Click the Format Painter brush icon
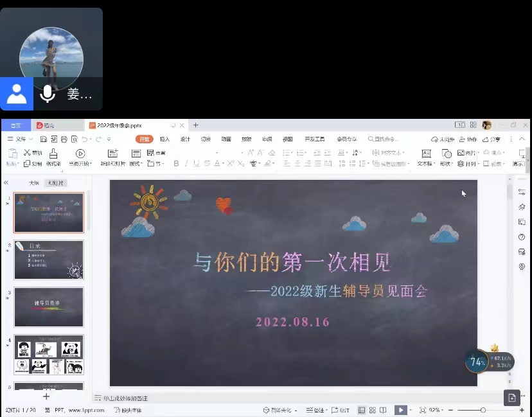 click(x=53, y=154)
